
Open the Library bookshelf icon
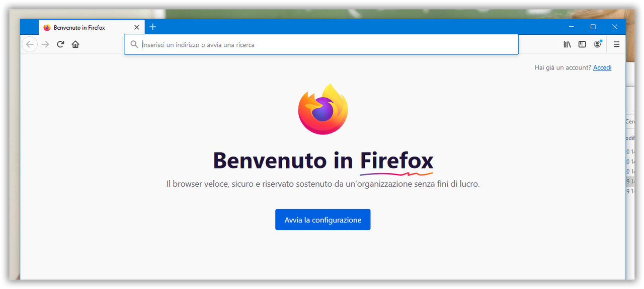(567, 44)
